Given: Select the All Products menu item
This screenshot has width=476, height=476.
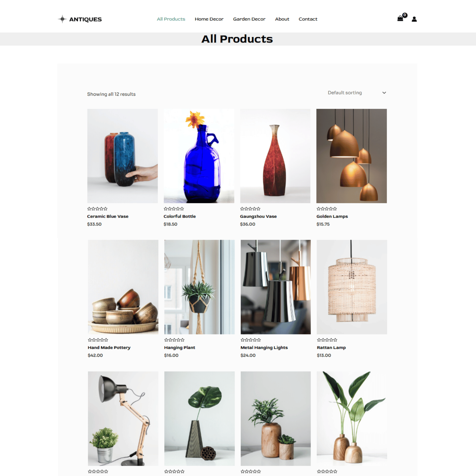Looking at the screenshot, I should coord(171,19).
